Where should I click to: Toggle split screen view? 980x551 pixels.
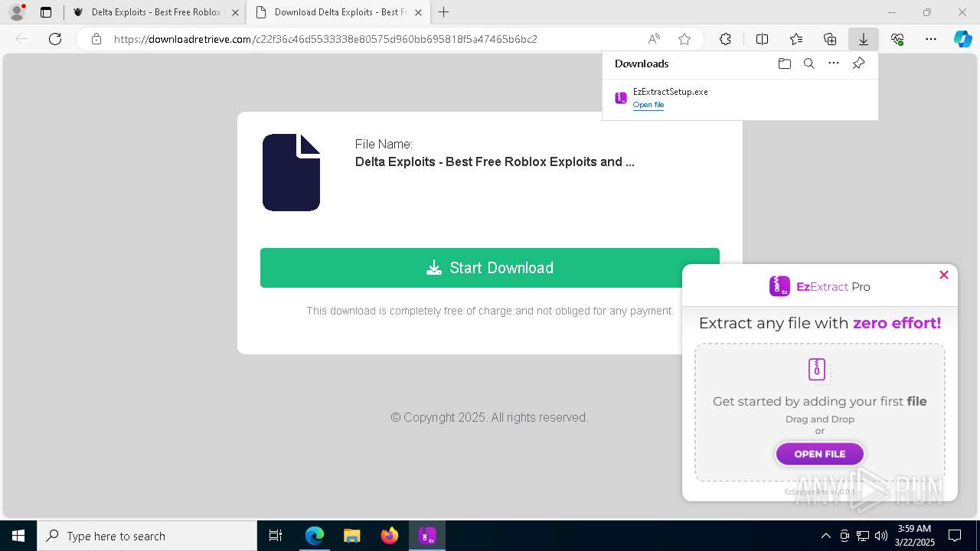pyautogui.click(x=763, y=39)
